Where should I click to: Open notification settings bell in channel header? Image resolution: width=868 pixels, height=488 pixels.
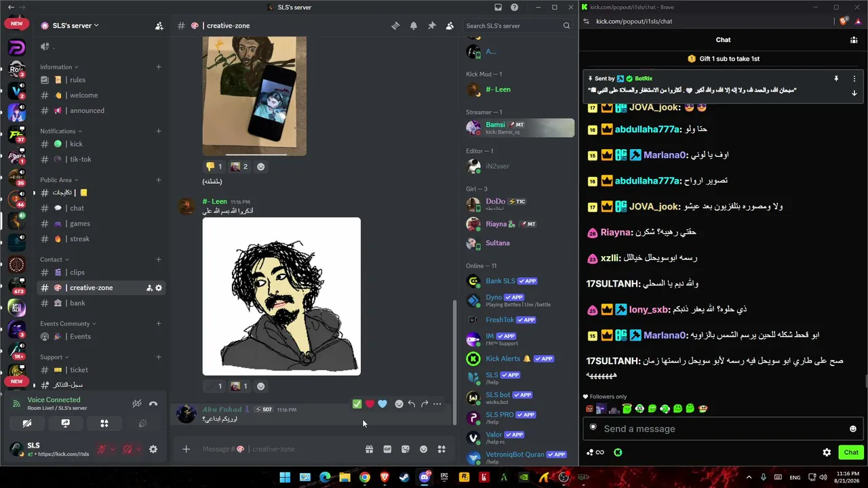[414, 26]
